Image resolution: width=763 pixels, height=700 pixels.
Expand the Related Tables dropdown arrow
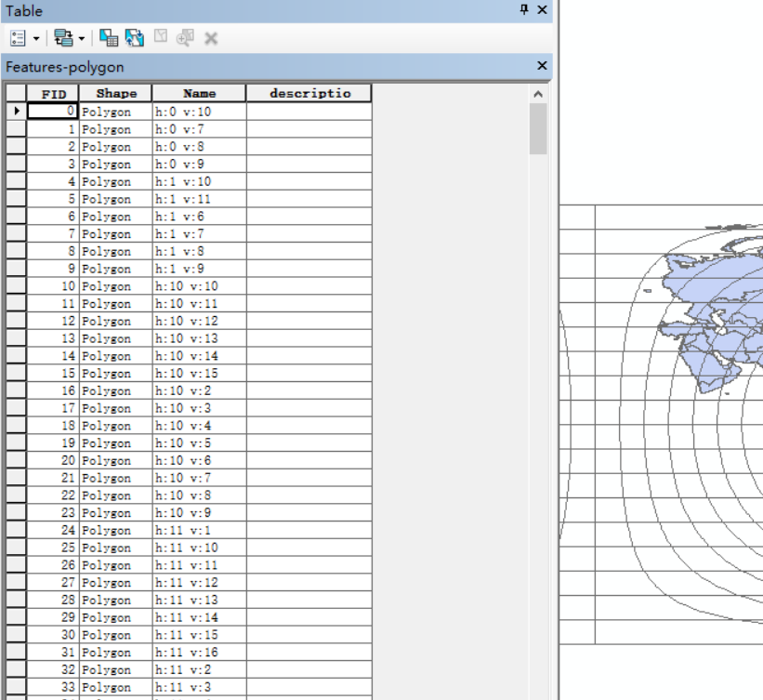pos(81,38)
